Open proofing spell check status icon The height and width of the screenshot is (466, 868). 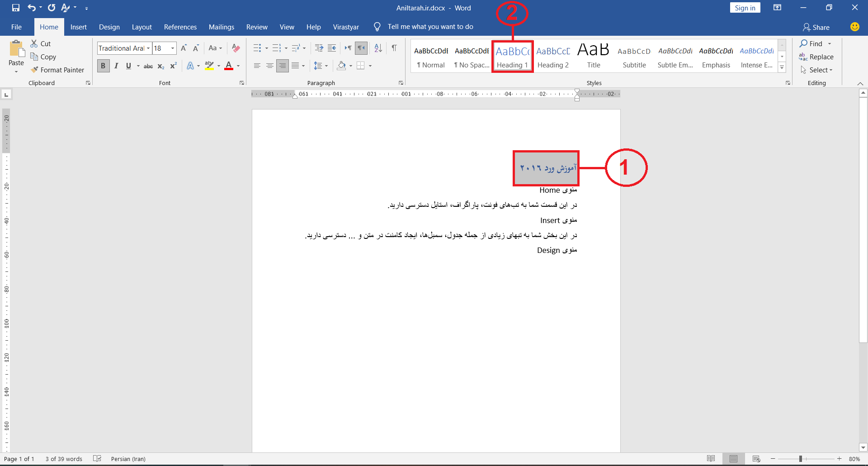[97, 459]
